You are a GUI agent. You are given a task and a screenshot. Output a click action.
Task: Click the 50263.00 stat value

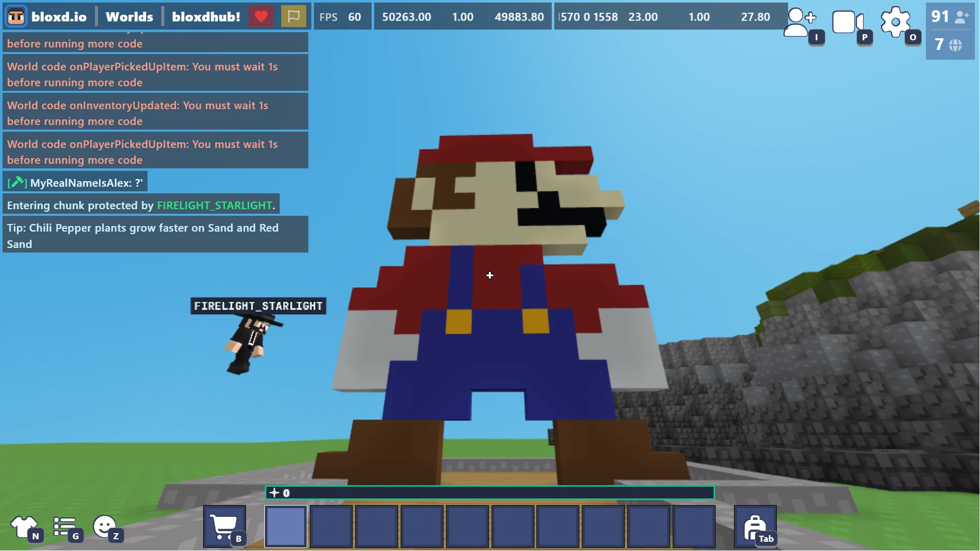coord(406,17)
